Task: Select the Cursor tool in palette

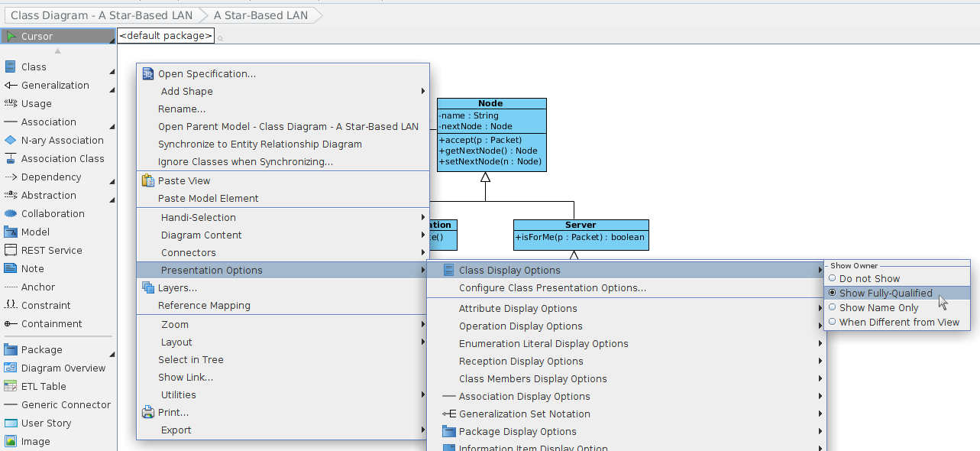Action: [x=58, y=36]
